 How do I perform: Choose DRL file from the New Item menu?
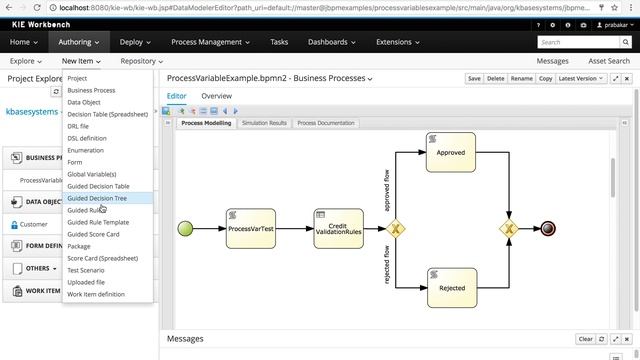pos(108,126)
